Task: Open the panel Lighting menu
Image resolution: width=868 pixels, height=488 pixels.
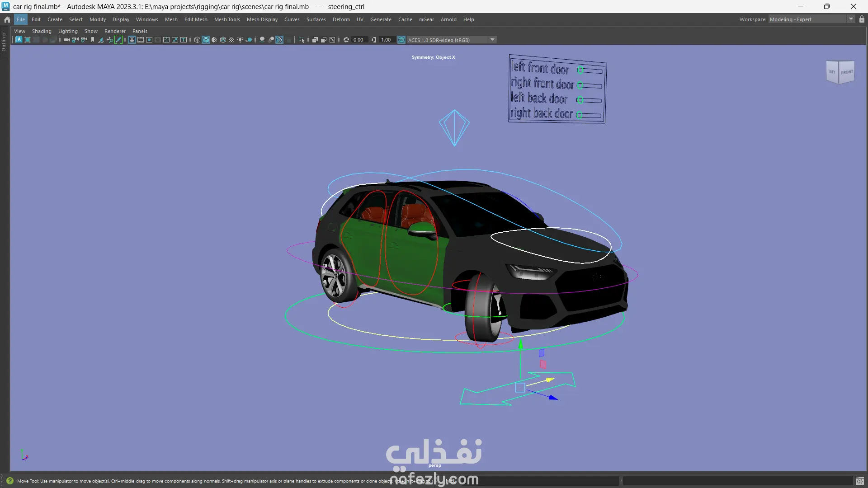Action: (x=68, y=31)
